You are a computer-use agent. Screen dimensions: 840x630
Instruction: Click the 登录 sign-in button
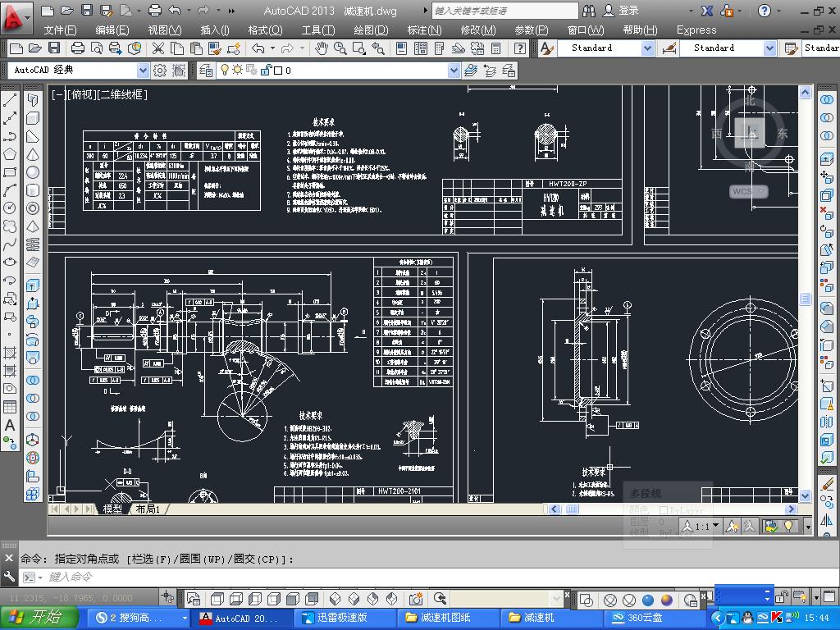click(628, 11)
